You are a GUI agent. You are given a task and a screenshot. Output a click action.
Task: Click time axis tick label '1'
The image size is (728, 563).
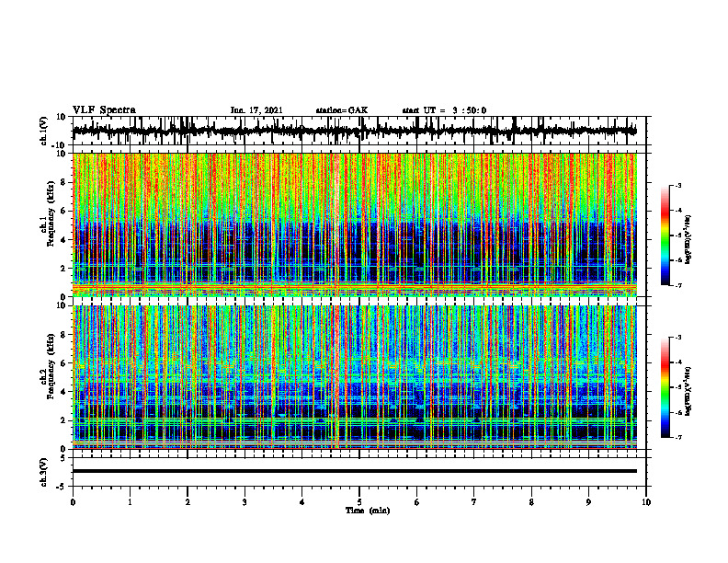click(130, 502)
